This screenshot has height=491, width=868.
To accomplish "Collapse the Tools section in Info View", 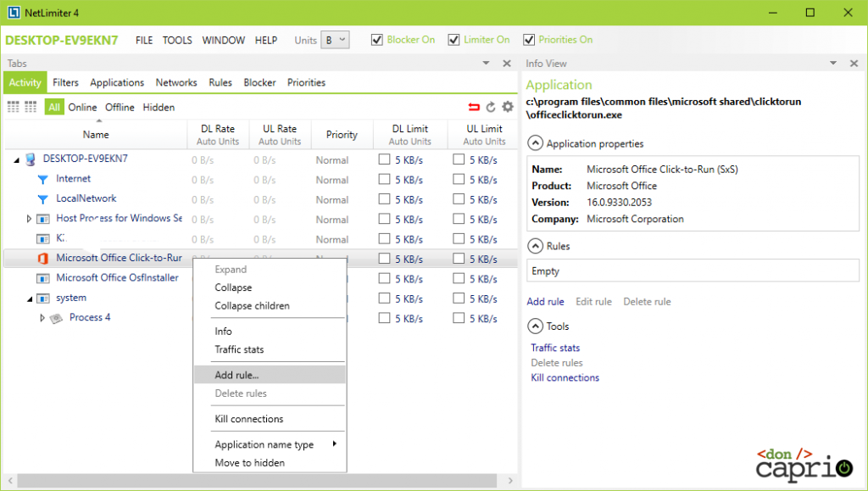I will 535,326.
